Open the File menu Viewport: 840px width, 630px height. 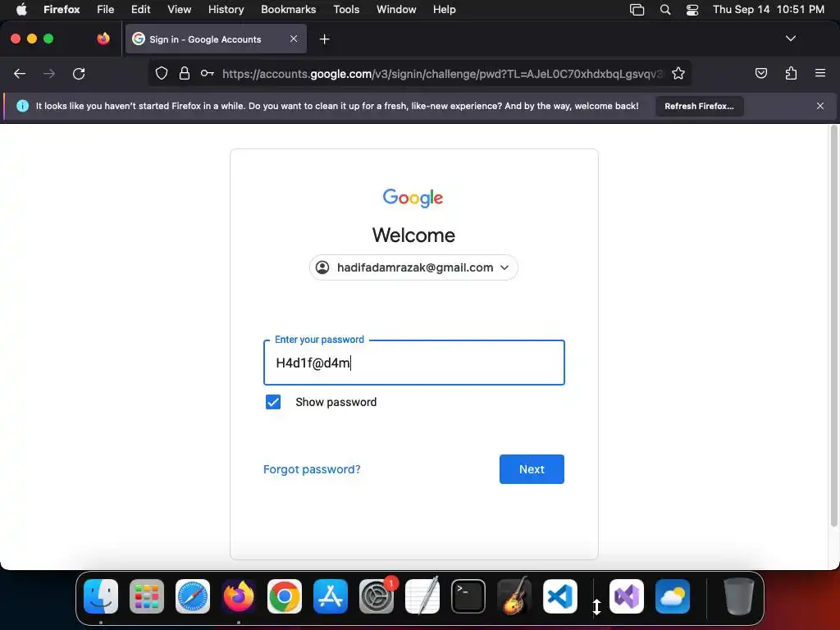tap(106, 9)
